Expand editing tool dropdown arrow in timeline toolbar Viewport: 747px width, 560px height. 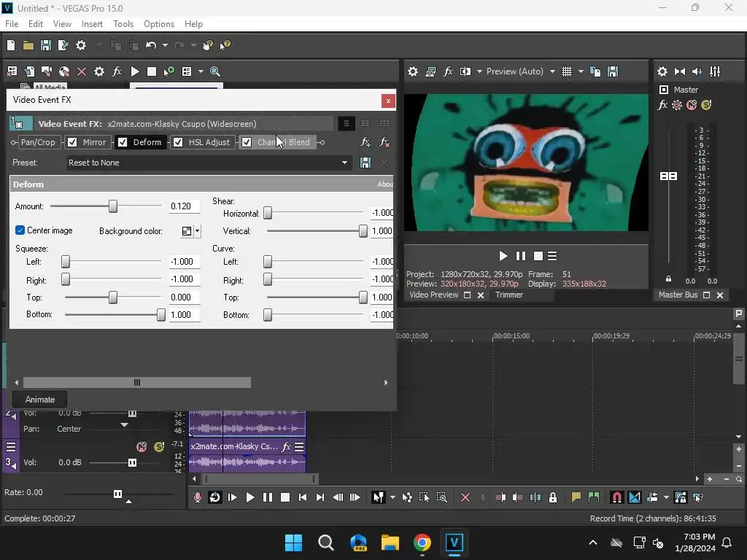pos(392,497)
